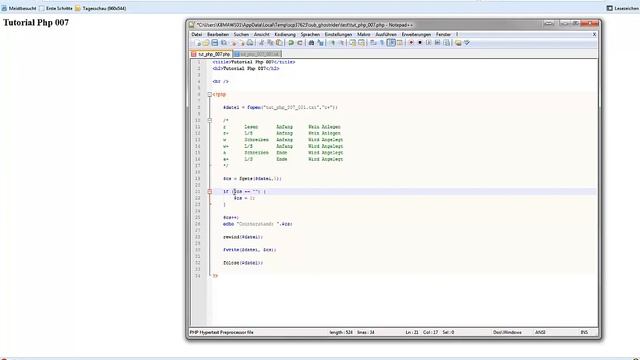Click 'PHP Hypertext Preprocessor file' status text
640x360 pixels.
coord(222,333)
